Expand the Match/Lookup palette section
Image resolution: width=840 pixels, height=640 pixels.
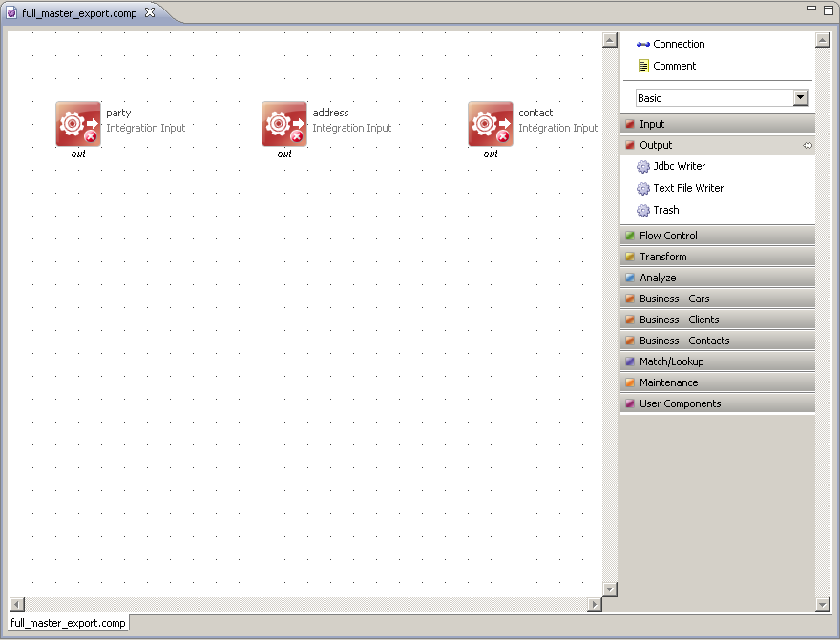coord(716,361)
